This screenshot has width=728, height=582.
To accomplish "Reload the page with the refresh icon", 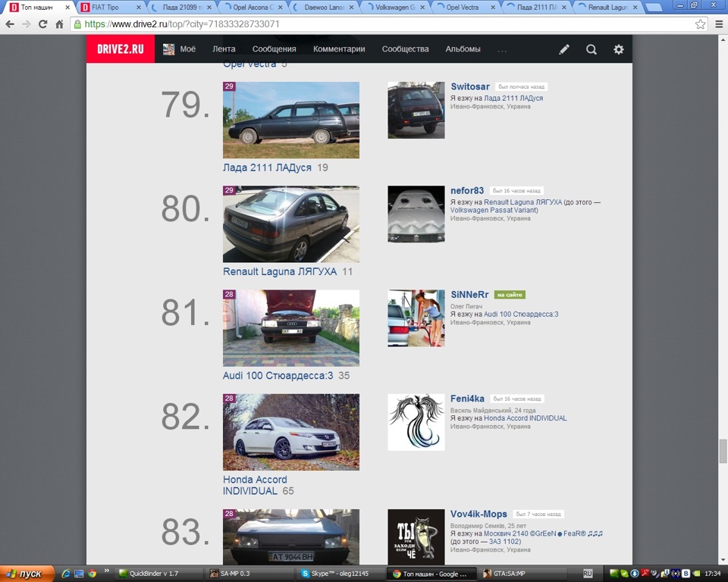I will click(42, 24).
